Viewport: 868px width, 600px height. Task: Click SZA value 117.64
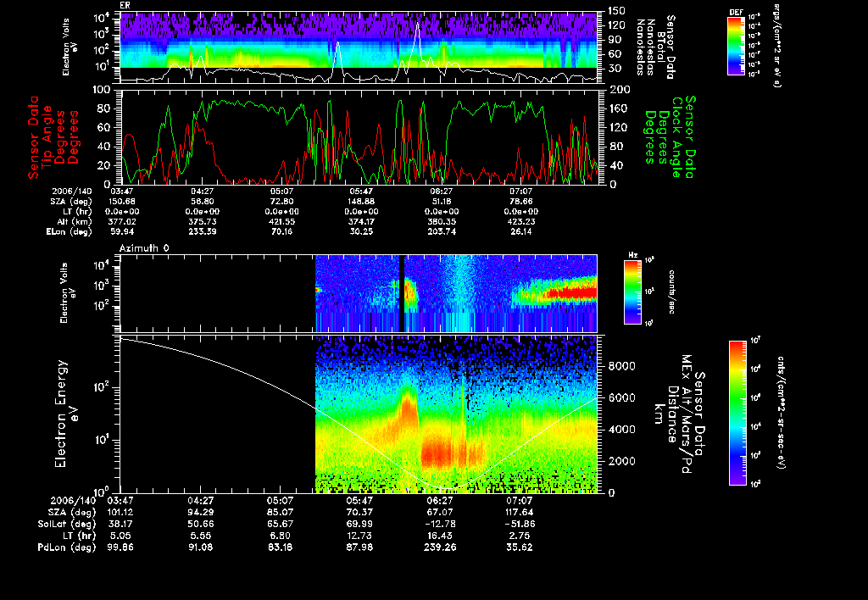coord(520,513)
